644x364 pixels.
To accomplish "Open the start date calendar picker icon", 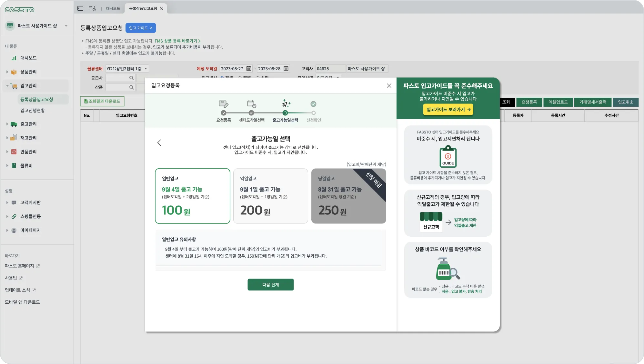I will click(x=249, y=69).
